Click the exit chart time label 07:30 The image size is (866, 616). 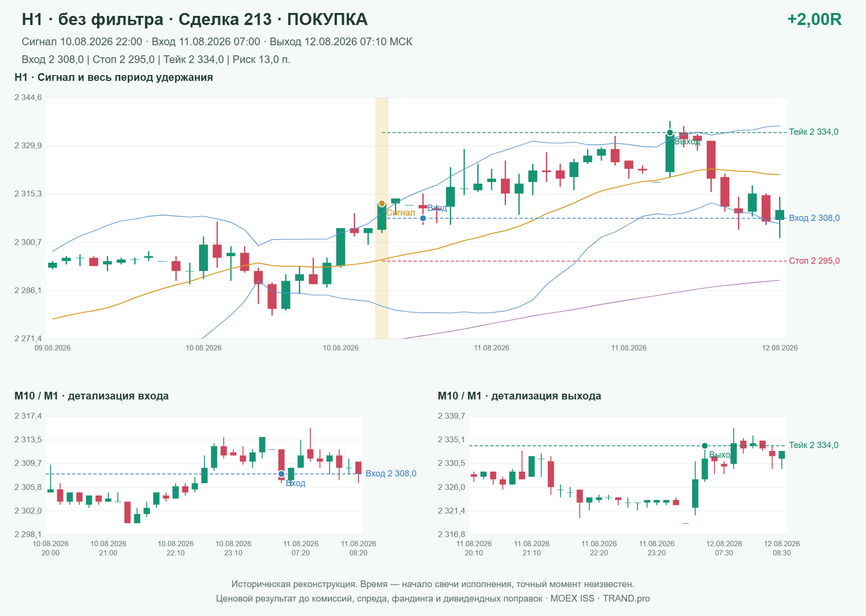(x=724, y=553)
